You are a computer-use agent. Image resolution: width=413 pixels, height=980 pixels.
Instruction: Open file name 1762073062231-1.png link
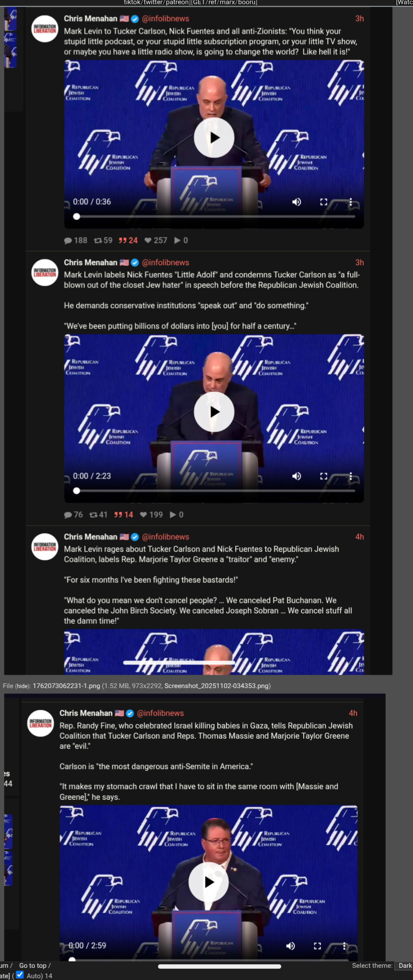coord(66,686)
